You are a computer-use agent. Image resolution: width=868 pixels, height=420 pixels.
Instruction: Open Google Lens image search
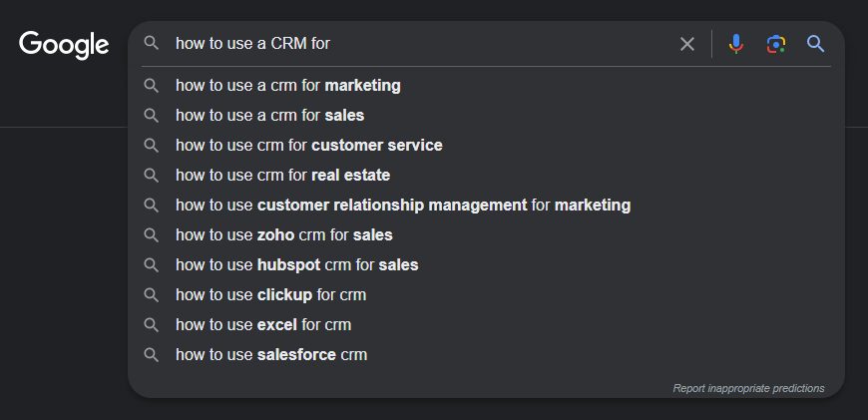(776, 44)
